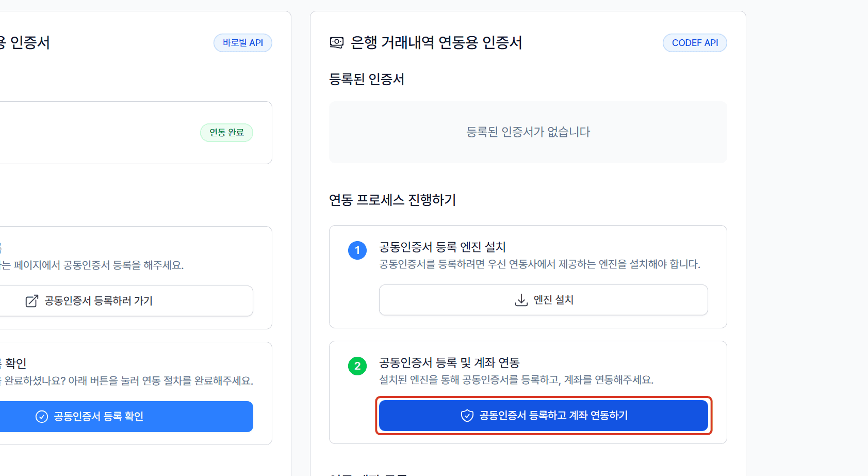Click the 연동 프로세스 진행하기 section title
The height and width of the screenshot is (476, 868).
392,200
